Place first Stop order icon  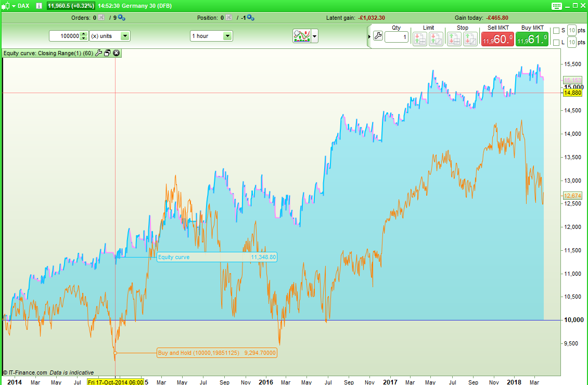coord(454,39)
